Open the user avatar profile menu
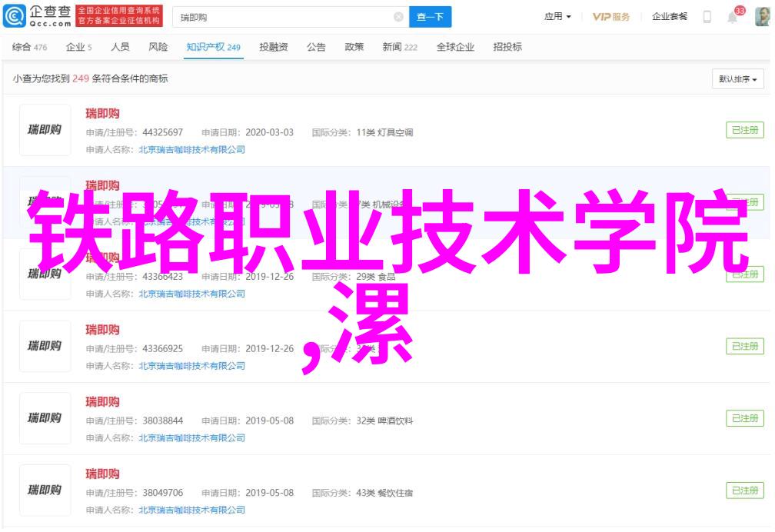Screen dimensions: 775x532 [762, 17]
